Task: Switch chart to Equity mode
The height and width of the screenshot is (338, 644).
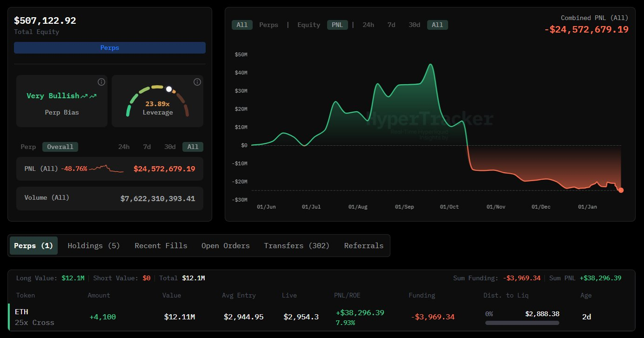Action: point(309,25)
